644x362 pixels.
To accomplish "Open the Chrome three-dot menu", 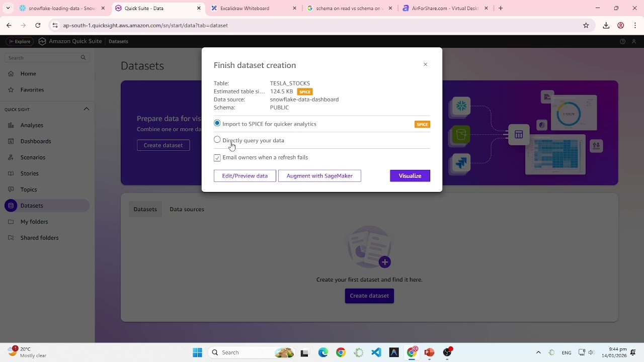I will [635, 26].
